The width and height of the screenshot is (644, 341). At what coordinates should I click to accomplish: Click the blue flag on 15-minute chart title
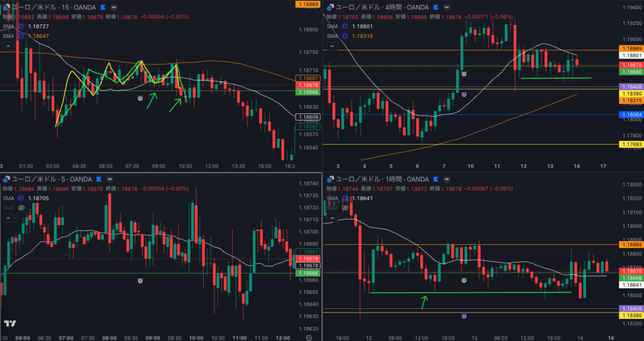(102, 7)
